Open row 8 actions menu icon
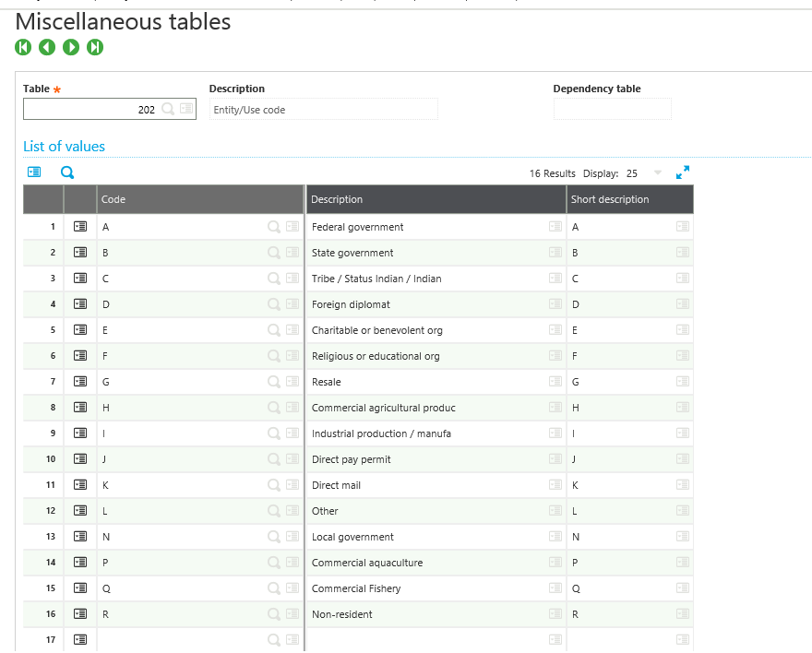The image size is (812, 653). (x=80, y=408)
